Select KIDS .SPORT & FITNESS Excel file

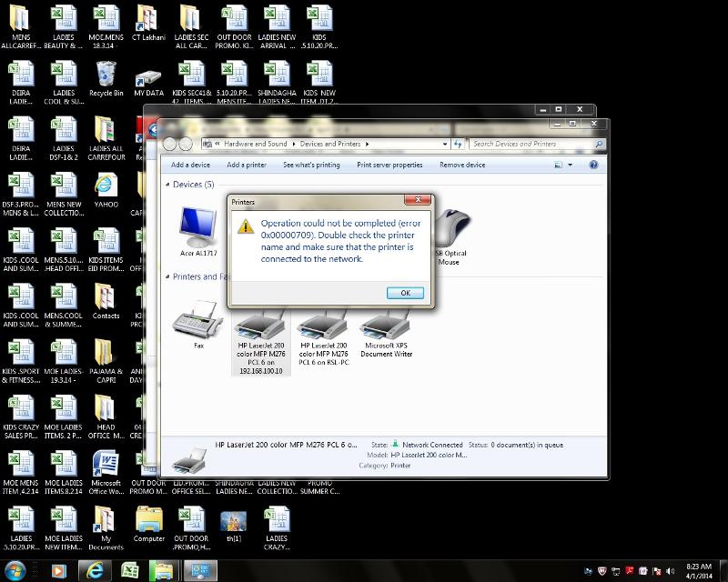[x=21, y=361]
